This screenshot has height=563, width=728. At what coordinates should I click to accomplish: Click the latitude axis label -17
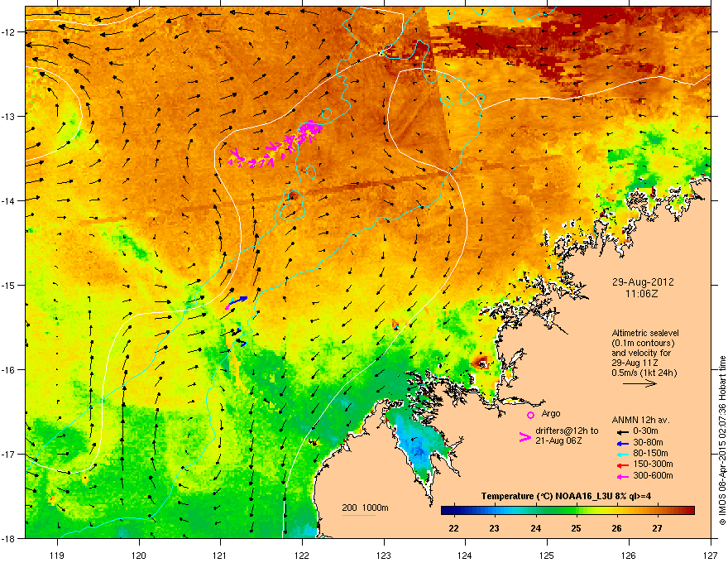pos(9,454)
